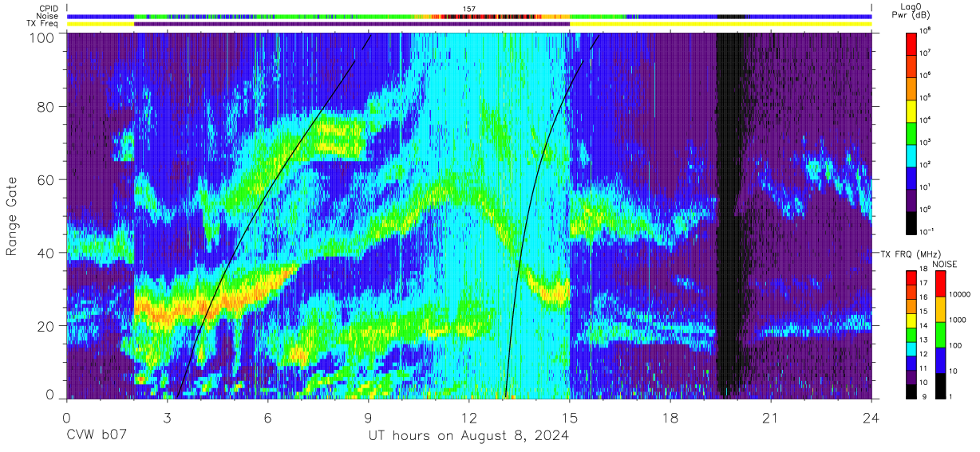Pick the cyan segment of the Lag0 power colorbar
980x452 pixels.
(x=912, y=155)
